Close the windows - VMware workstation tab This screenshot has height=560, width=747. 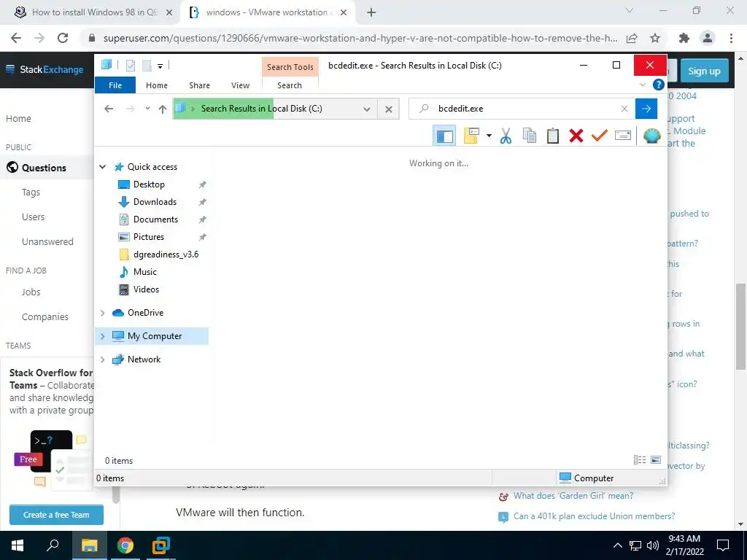pos(344,13)
